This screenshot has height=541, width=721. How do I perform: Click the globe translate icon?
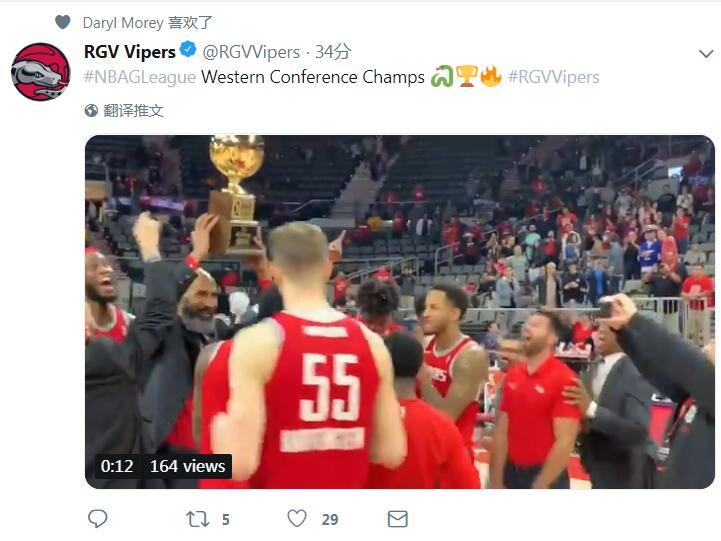click(x=91, y=110)
